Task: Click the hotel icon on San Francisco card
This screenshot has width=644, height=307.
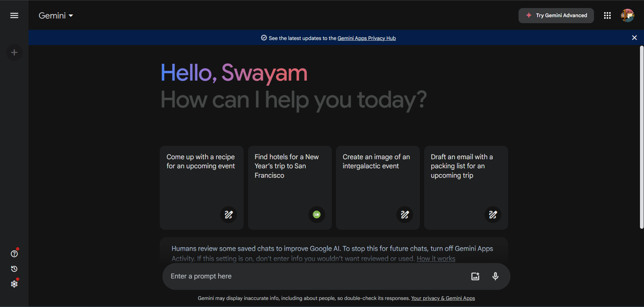Action: (x=316, y=215)
